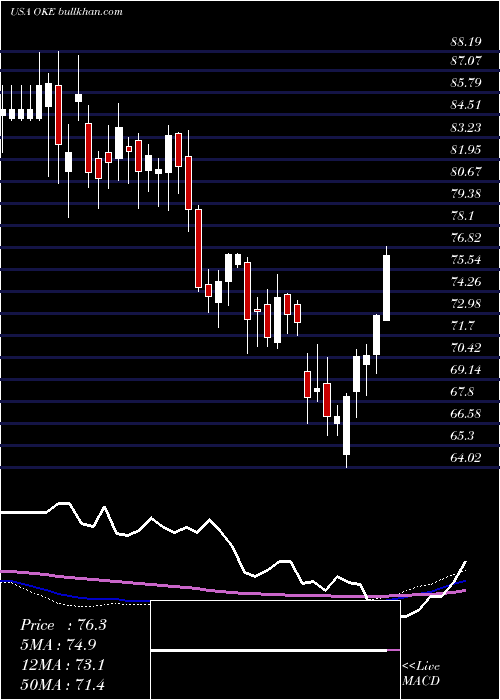Click the 80.67 price axis label
Screen dimensions: 500x700
point(466,171)
